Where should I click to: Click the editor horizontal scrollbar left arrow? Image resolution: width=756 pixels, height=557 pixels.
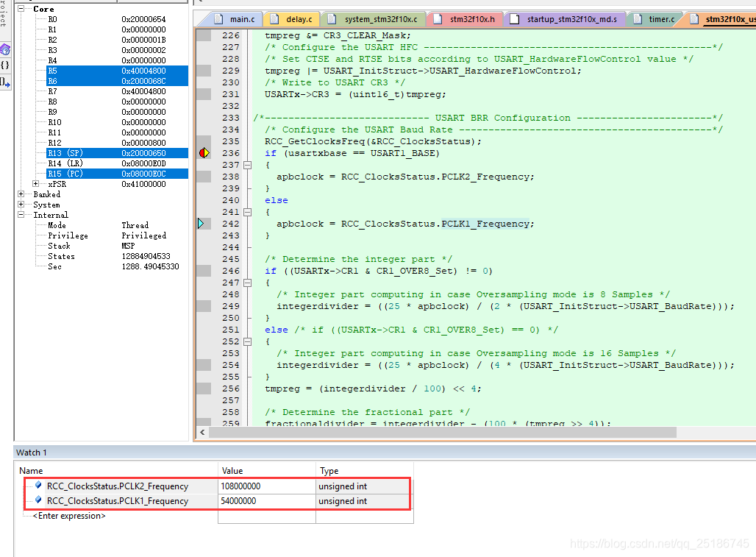pos(202,433)
